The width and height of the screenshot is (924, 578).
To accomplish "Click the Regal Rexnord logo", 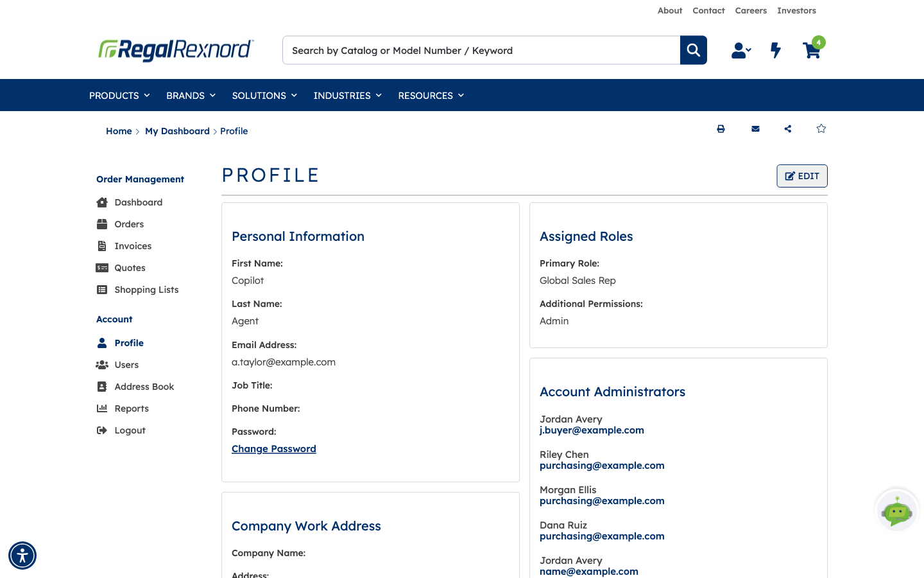I will click(176, 49).
